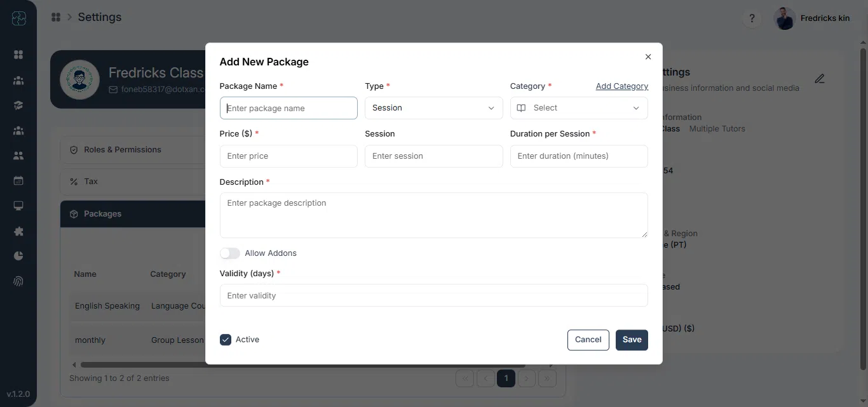Click the Fredricks Class profile picture
The width and height of the screenshot is (868, 407).
(79, 79)
